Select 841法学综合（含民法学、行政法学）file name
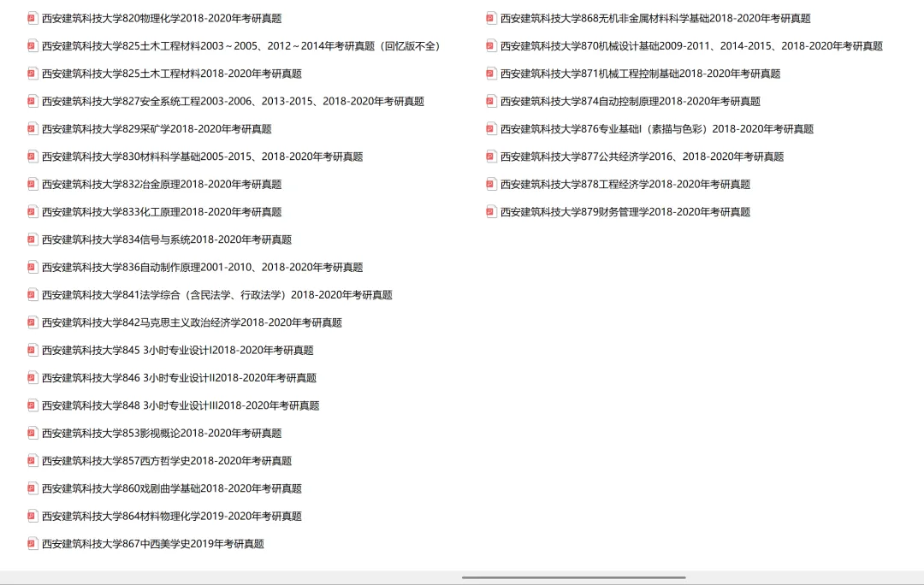This screenshot has height=585, width=924. (216, 296)
